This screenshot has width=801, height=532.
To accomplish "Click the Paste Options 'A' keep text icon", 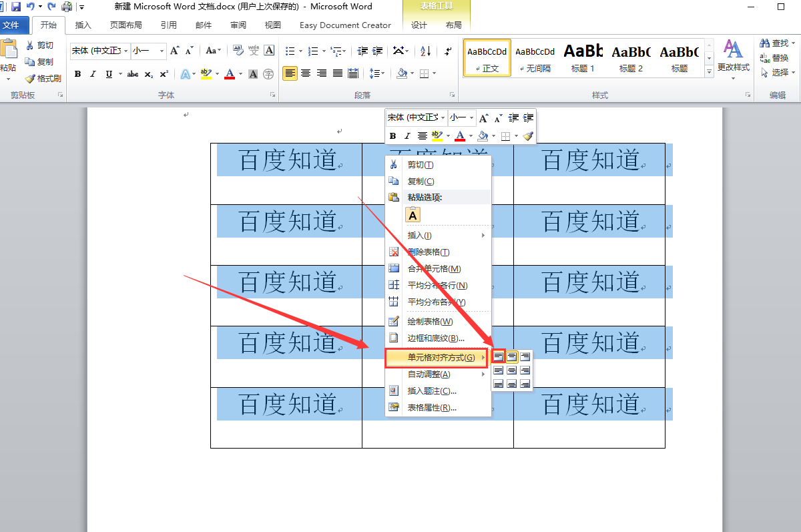I will [x=413, y=215].
